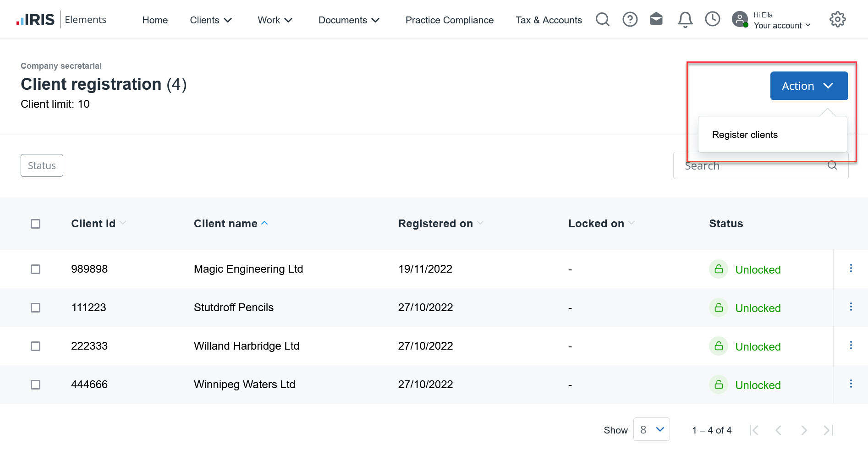Open the notifications bell
The height and width of the screenshot is (461, 868).
pyautogui.click(x=685, y=20)
